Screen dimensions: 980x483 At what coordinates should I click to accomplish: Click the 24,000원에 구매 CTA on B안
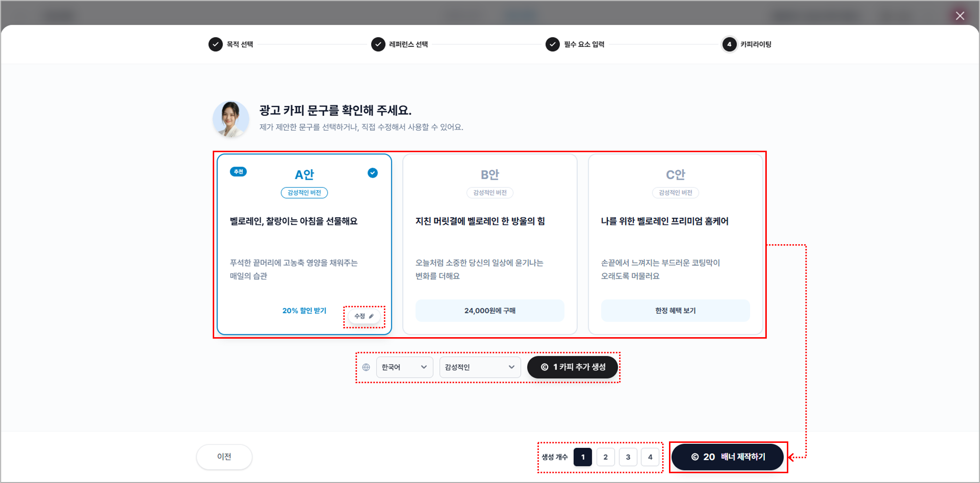[x=490, y=311]
